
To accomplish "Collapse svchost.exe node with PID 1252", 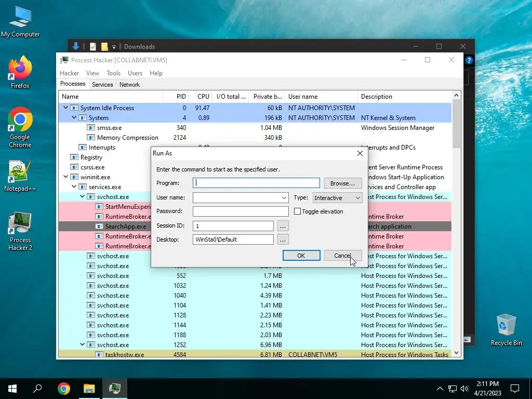I will [82, 344].
